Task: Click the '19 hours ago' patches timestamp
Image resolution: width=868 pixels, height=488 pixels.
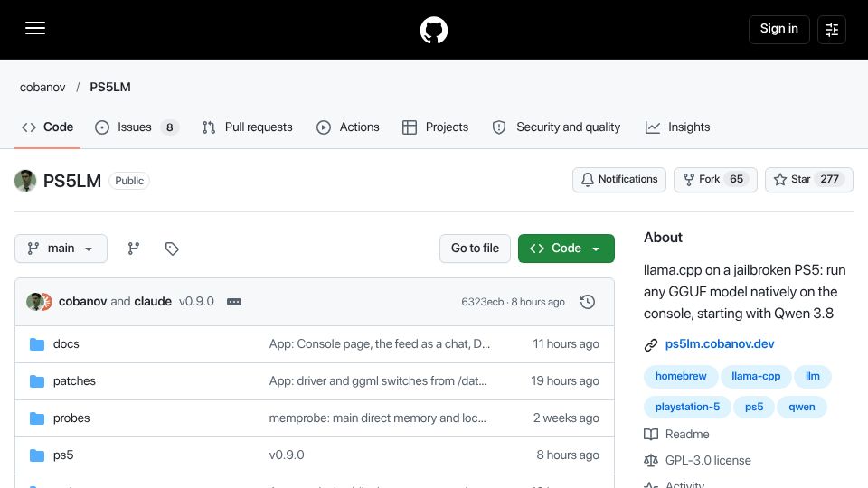Action: [x=564, y=381]
